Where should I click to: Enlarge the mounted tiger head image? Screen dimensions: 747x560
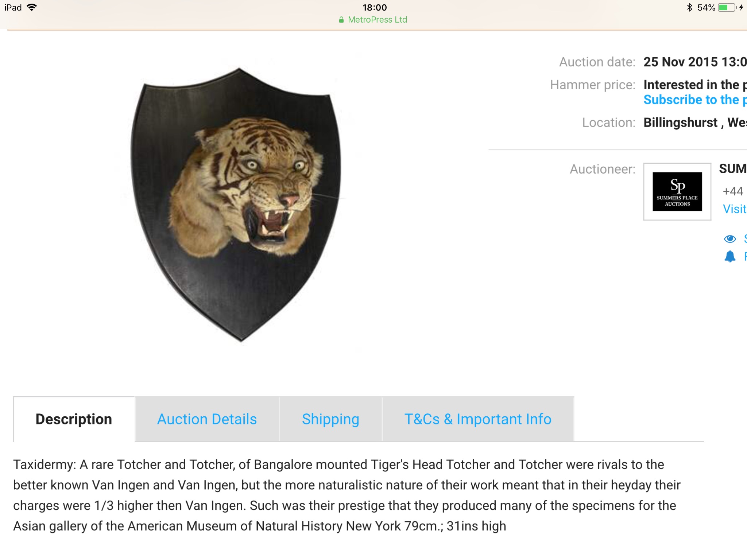236,204
